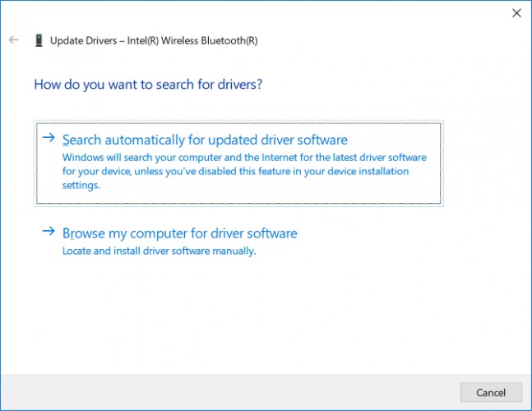Click the arrow icon beside Search automatically

click(49, 138)
